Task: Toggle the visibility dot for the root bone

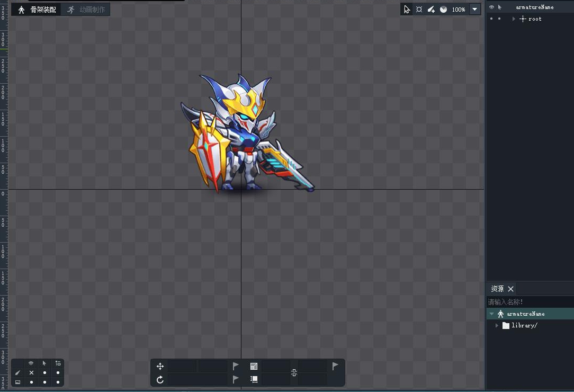Action: (491, 19)
